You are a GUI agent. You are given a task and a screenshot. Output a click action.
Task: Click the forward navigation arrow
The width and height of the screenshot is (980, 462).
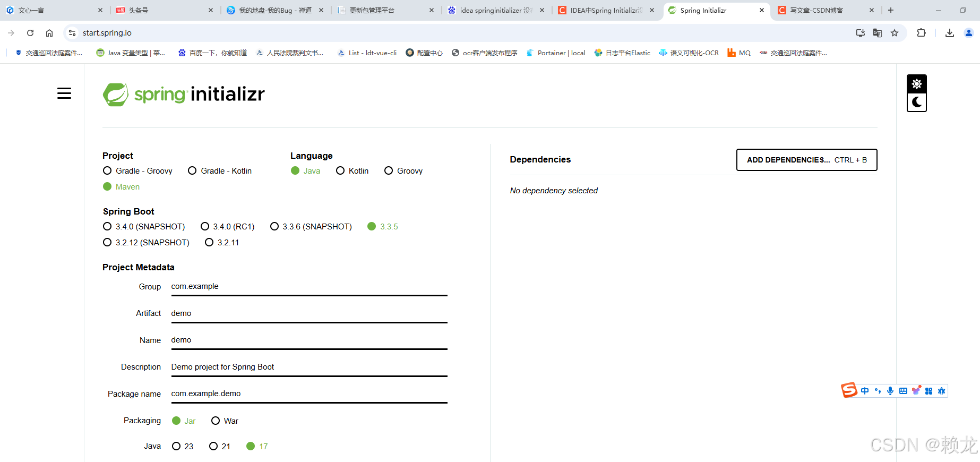(11, 33)
